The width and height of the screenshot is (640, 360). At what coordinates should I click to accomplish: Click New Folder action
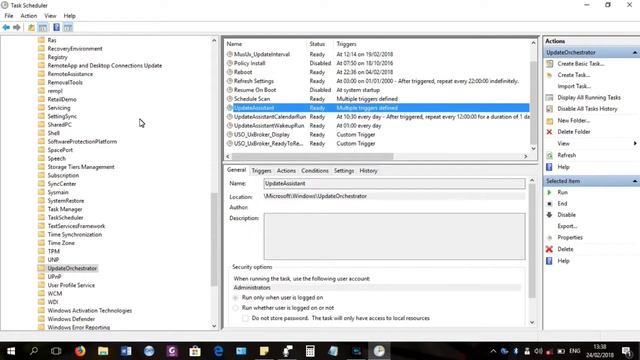point(573,120)
